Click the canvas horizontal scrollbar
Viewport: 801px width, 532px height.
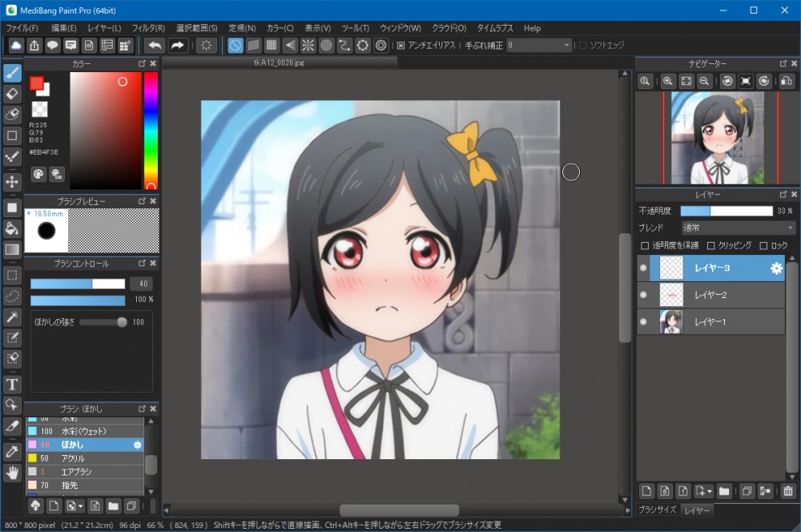pyautogui.click(x=398, y=510)
